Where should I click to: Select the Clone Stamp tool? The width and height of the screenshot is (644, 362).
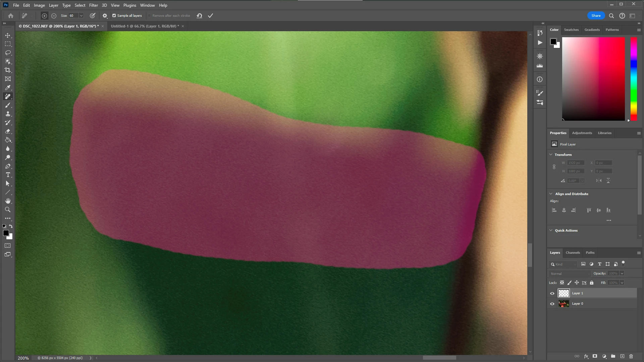8,114
